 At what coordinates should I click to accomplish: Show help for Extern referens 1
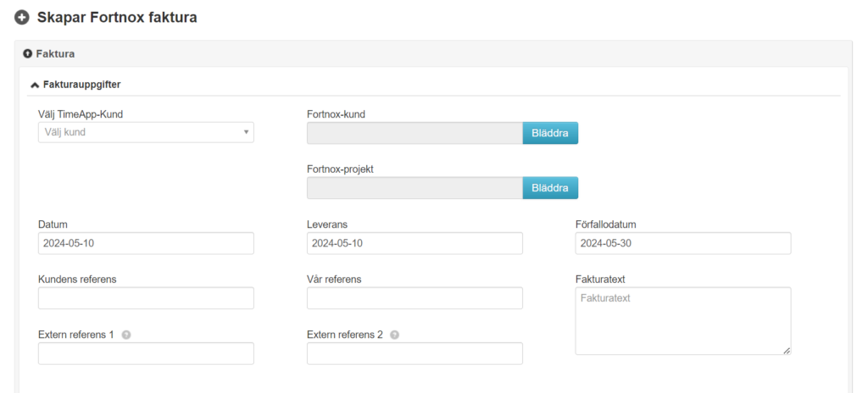(126, 335)
